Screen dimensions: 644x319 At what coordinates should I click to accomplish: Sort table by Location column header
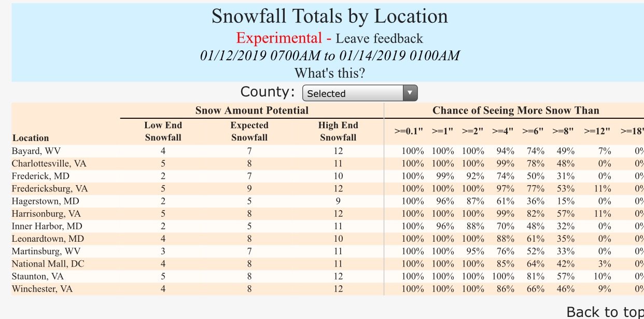31,138
